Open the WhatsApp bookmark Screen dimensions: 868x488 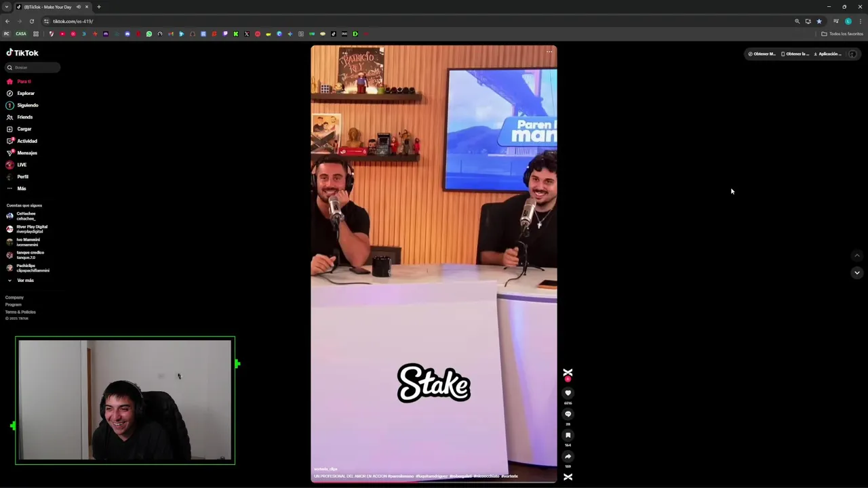(149, 34)
